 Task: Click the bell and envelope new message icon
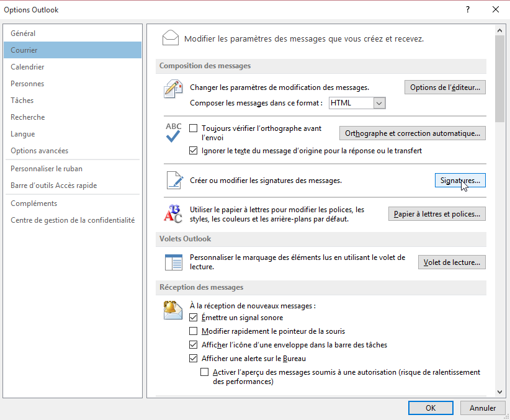pos(172,310)
